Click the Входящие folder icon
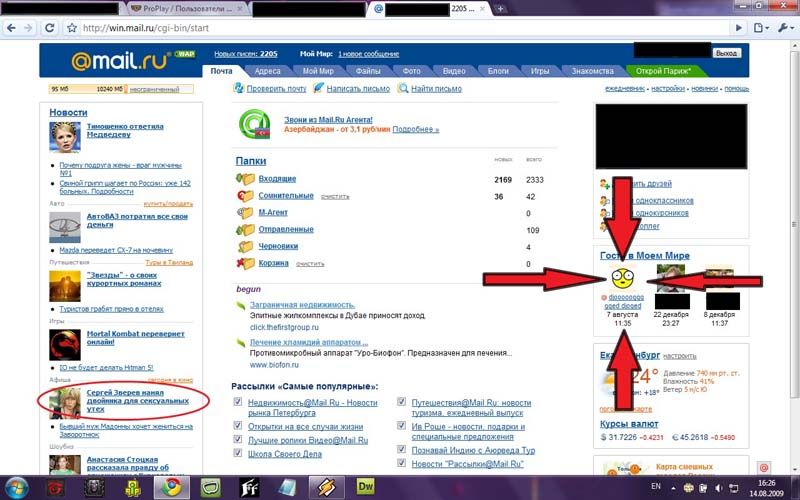Viewport: 800px width, 500px height. [245, 179]
